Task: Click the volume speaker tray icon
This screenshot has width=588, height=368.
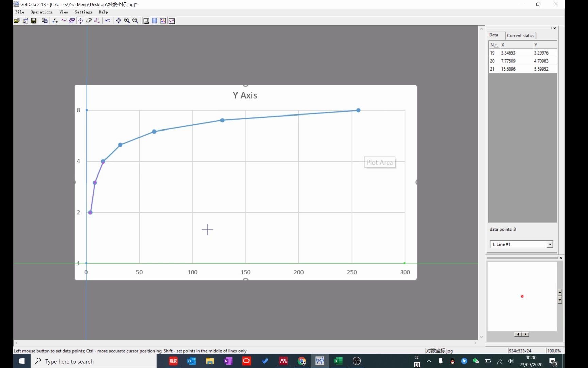Action: pyautogui.click(x=510, y=361)
